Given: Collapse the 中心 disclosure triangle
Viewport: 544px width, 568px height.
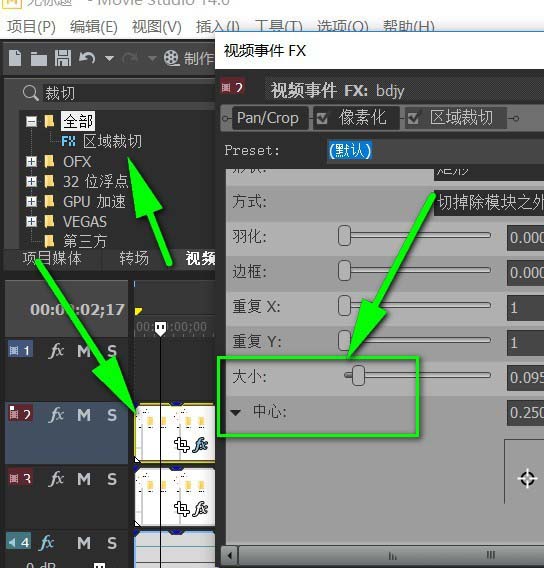Looking at the screenshot, I should [236, 413].
